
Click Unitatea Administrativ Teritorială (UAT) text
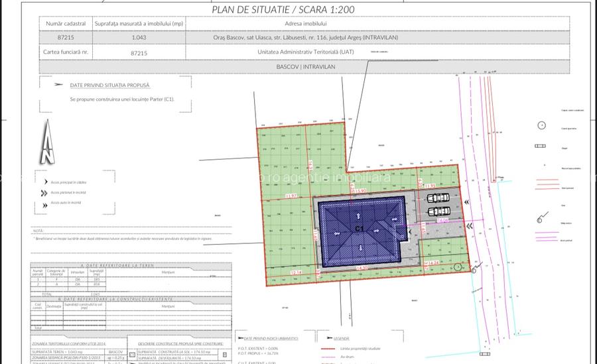click(306, 52)
